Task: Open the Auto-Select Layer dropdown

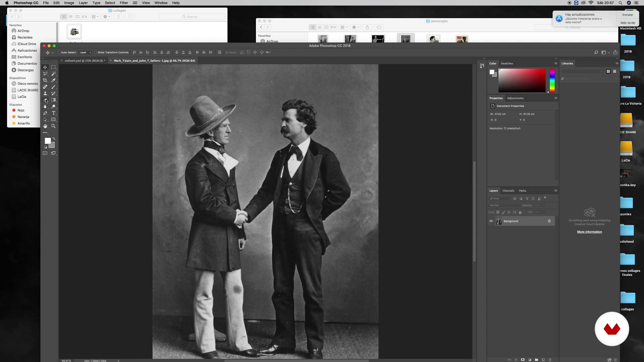Action: [x=85, y=52]
